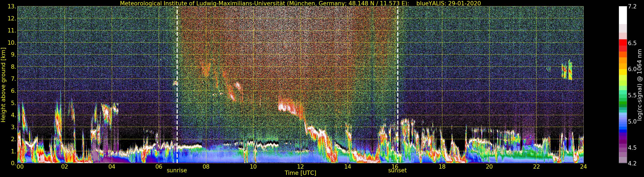Click the '18' tick on the time axis

coord(442,166)
